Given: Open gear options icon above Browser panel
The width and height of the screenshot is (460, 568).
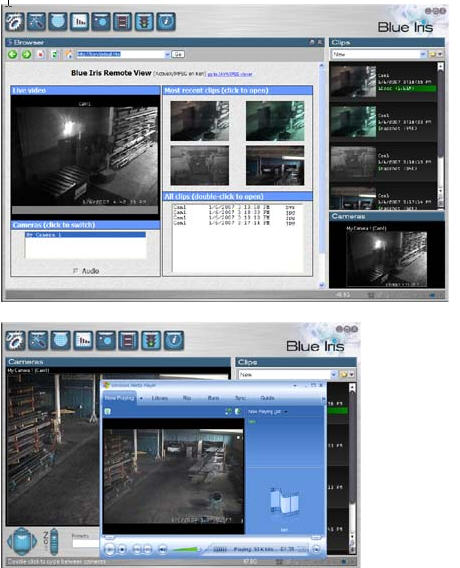Looking at the screenshot, I should [15, 21].
